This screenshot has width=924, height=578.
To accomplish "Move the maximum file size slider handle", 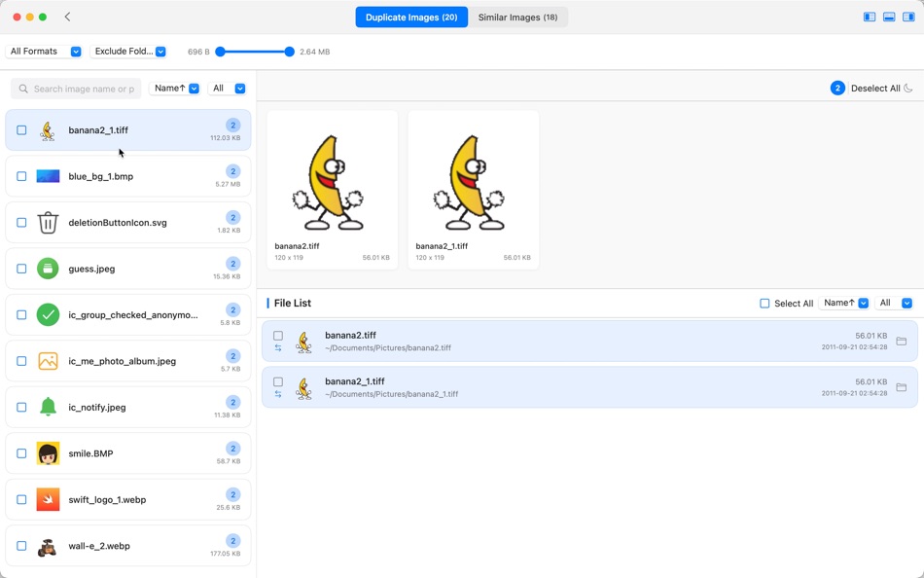I will [289, 52].
